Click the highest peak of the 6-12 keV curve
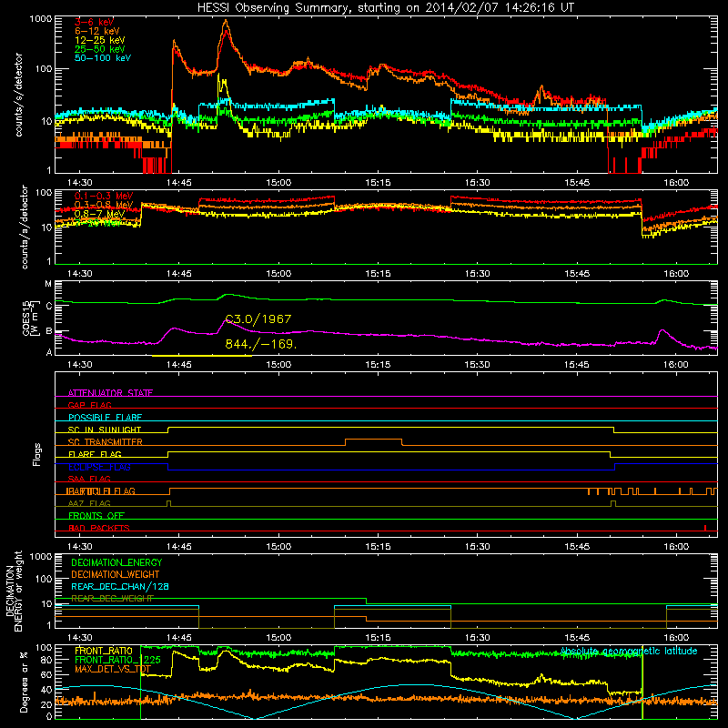The height and width of the screenshot is (728, 728). (x=226, y=20)
